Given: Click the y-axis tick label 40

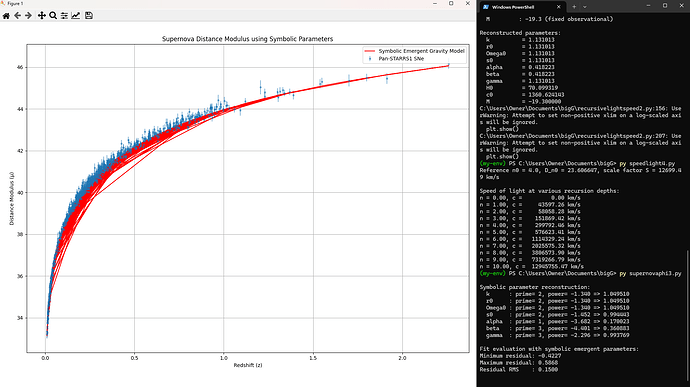Looking at the screenshot, I should (x=21, y=193).
